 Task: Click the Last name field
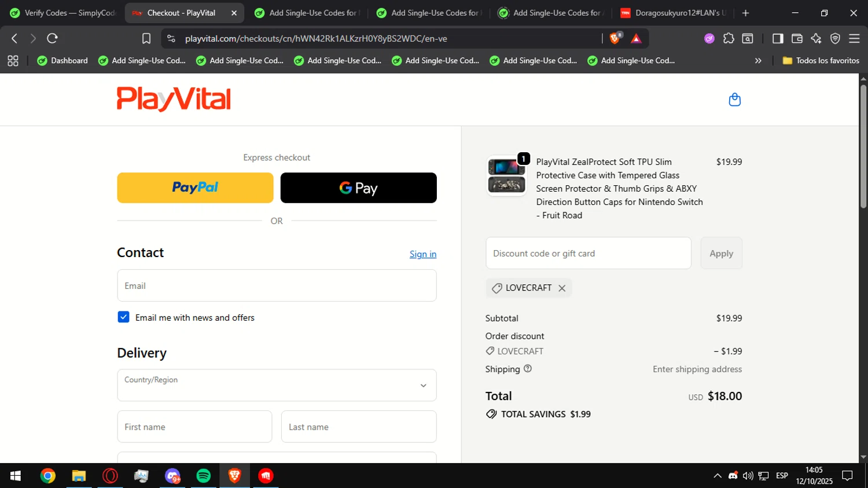(359, 427)
